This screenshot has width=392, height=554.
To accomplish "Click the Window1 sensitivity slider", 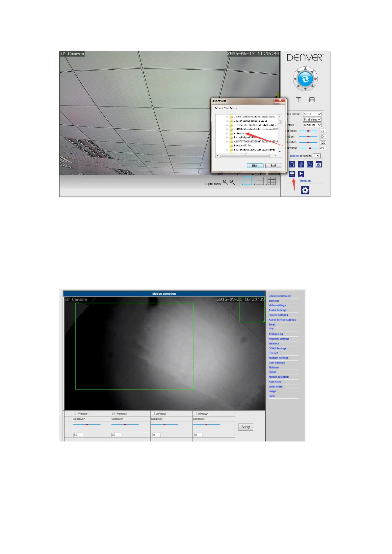I will [87, 425].
